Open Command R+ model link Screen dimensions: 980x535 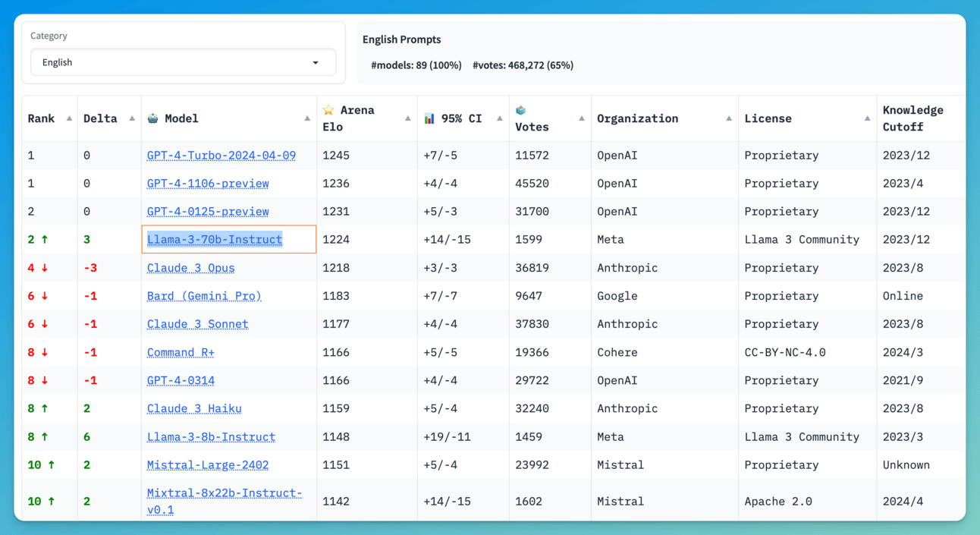(181, 352)
